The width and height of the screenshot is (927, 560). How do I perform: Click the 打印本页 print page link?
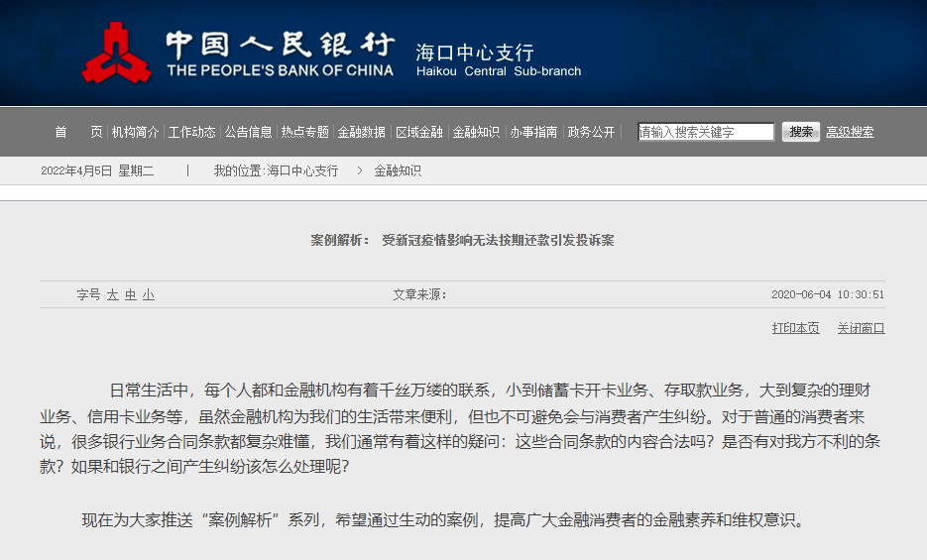pos(796,328)
